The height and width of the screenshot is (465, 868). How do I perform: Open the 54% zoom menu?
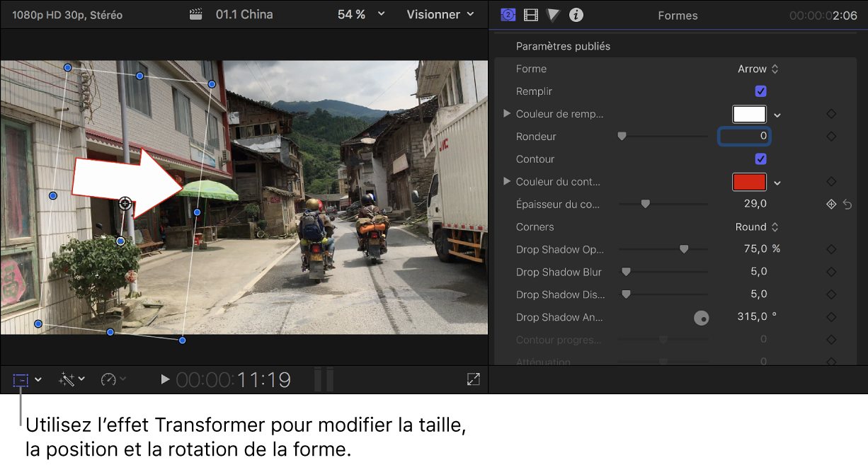pos(361,14)
